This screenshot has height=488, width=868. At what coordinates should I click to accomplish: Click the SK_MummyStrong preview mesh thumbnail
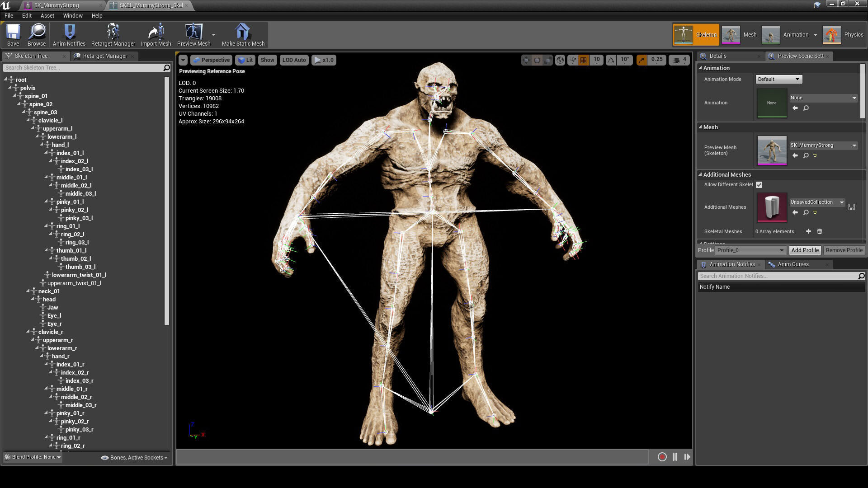tap(772, 150)
